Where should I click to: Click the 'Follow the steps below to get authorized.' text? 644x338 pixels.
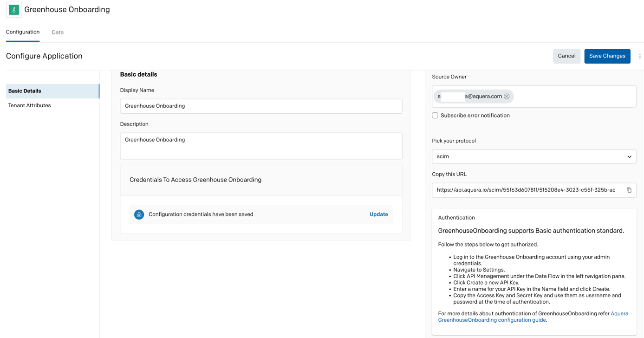[488, 245]
